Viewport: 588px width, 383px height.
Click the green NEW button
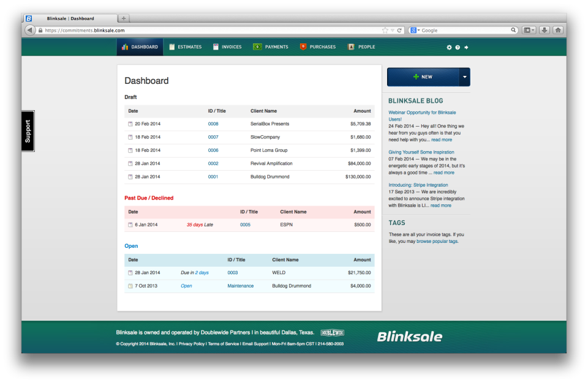click(423, 77)
